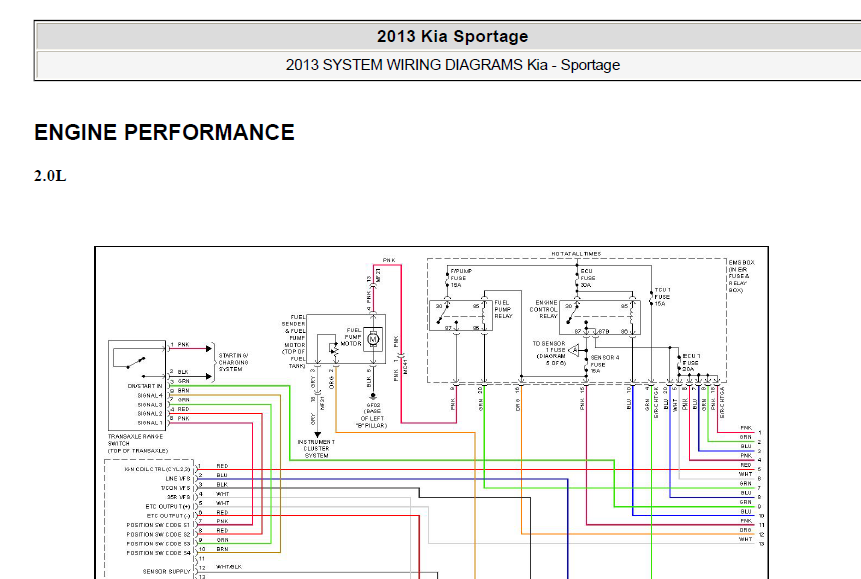Click the "LINE VFS" pin label
This screenshot has height=579, width=861.
(178, 478)
